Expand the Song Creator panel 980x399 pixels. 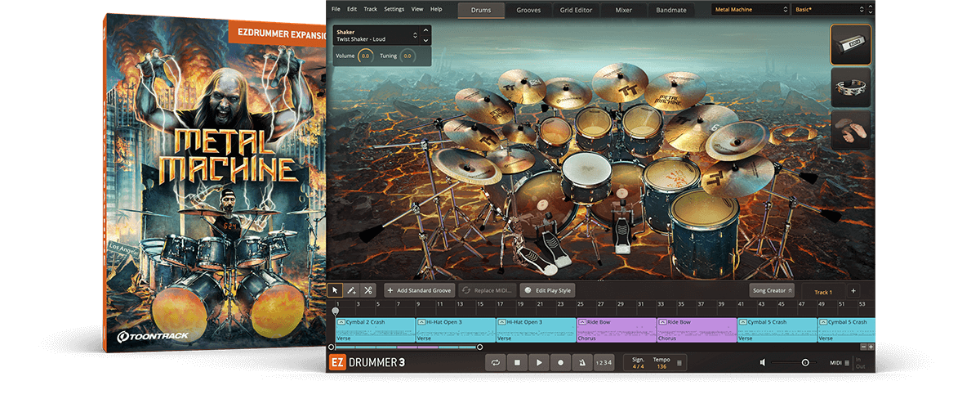point(771,290)
